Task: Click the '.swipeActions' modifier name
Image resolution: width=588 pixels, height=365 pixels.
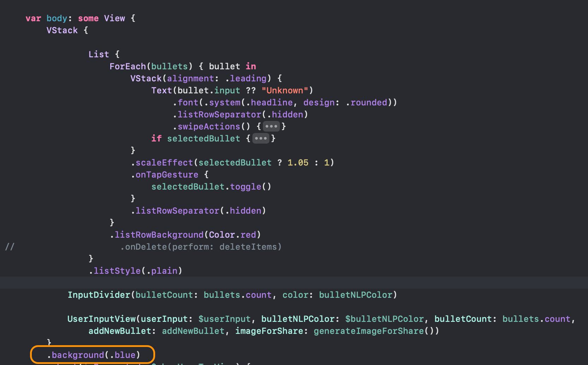Action: tap(206, 127)
